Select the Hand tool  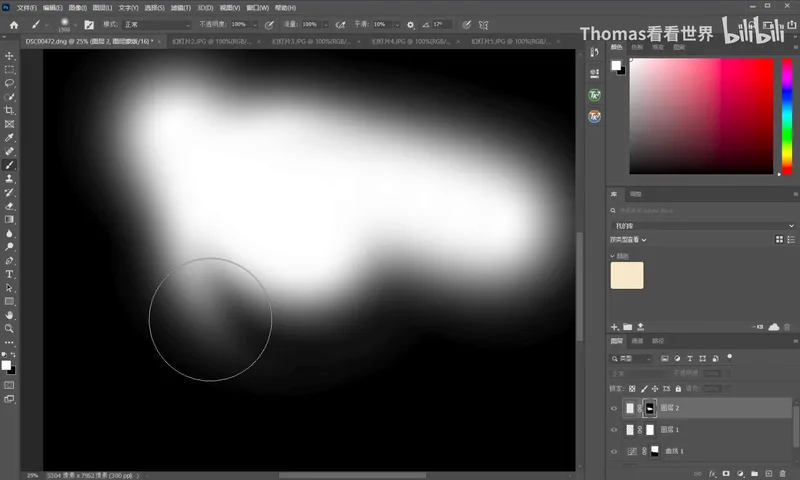point(9,315)
